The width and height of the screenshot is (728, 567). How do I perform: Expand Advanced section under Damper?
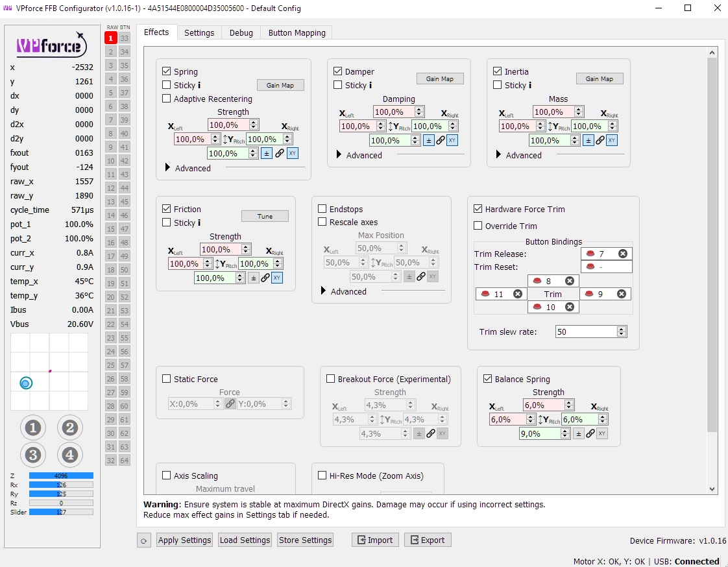(339, 154)
